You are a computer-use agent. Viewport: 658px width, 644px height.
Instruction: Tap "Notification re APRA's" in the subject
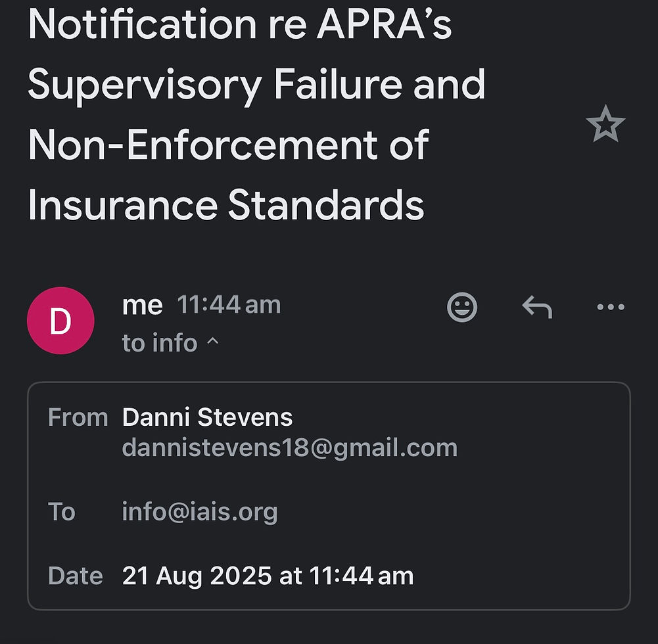[x=240, y=24]
